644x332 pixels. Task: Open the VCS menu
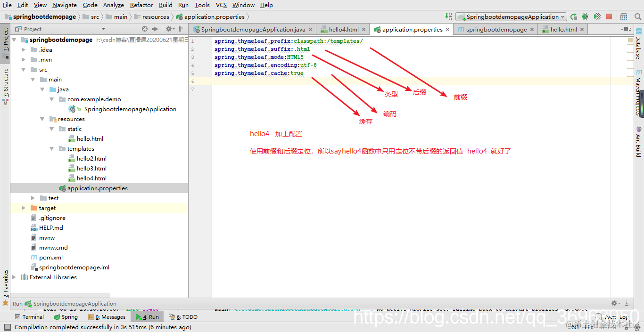pos(221,5)
